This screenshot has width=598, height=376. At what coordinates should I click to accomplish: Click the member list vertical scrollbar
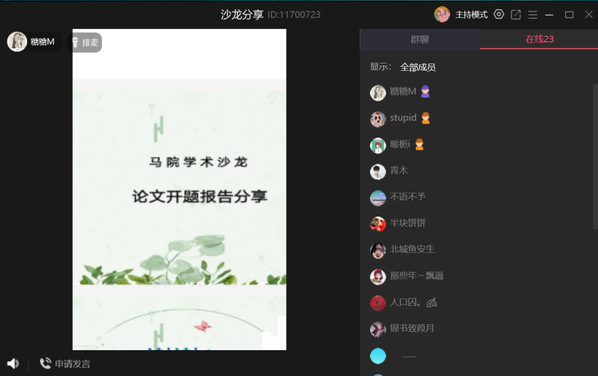pos(595,156)
